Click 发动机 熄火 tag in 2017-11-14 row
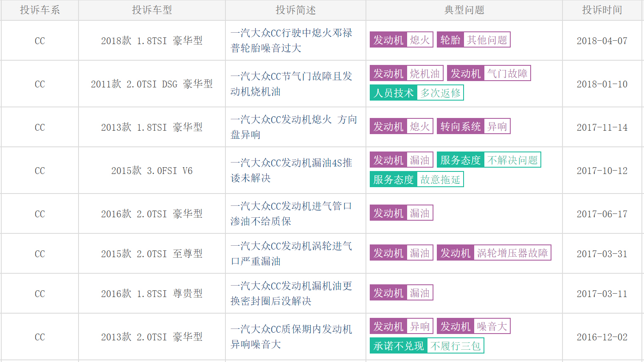Image resolution: width=644 pixels, height=362 pixels. 401,126
